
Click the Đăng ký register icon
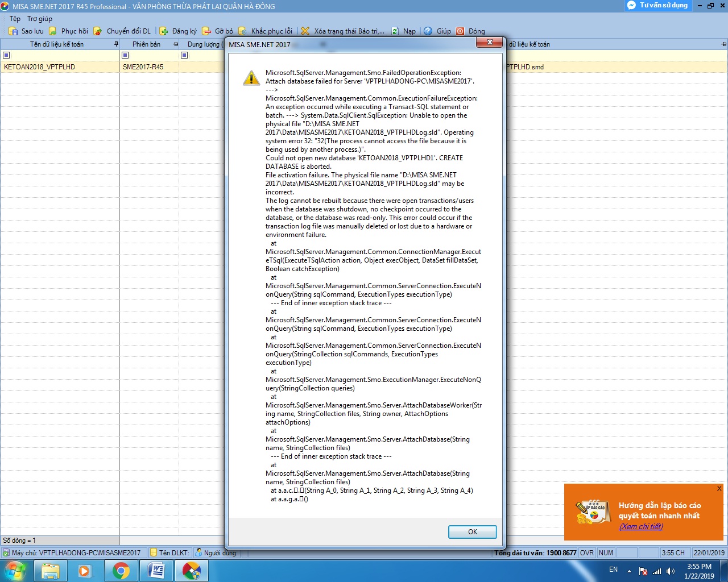click(164, 31)
